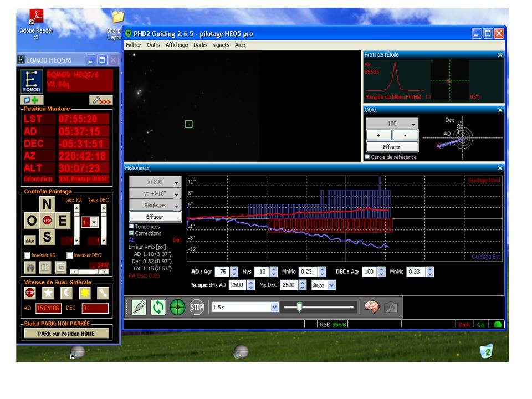Open the Cible zoom 100 dropdown

tap(392, 124)
